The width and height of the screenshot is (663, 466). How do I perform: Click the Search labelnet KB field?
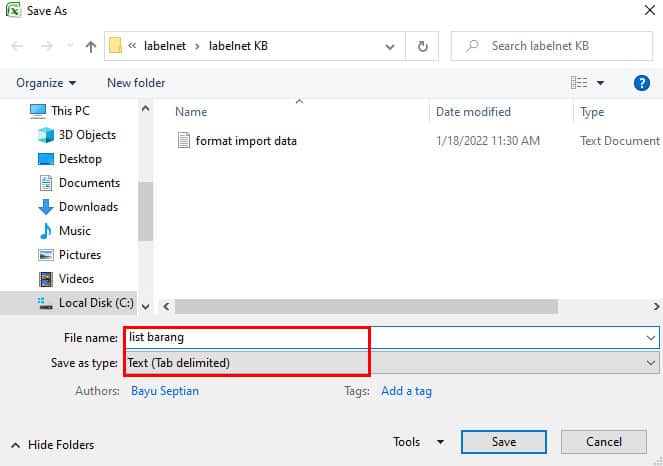coord(552,46)
